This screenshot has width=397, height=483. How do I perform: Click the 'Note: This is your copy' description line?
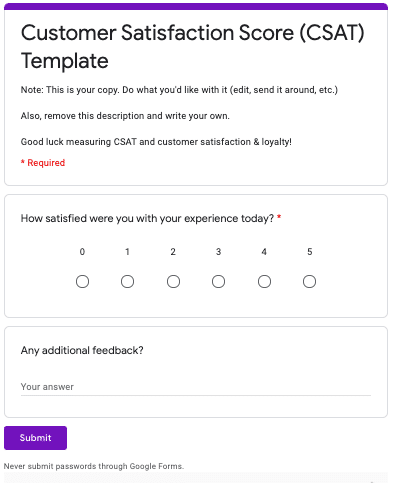pyautogui.click(x=179, y=90)
